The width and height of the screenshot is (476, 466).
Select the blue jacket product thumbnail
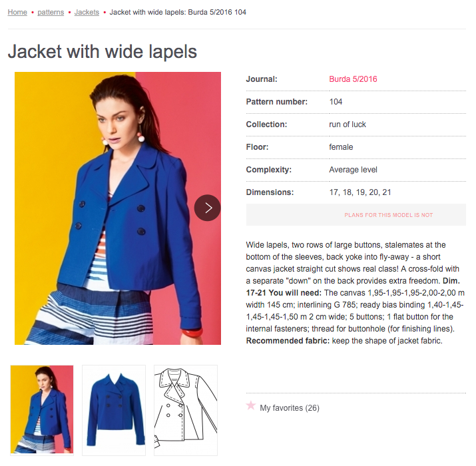[114, 410]
